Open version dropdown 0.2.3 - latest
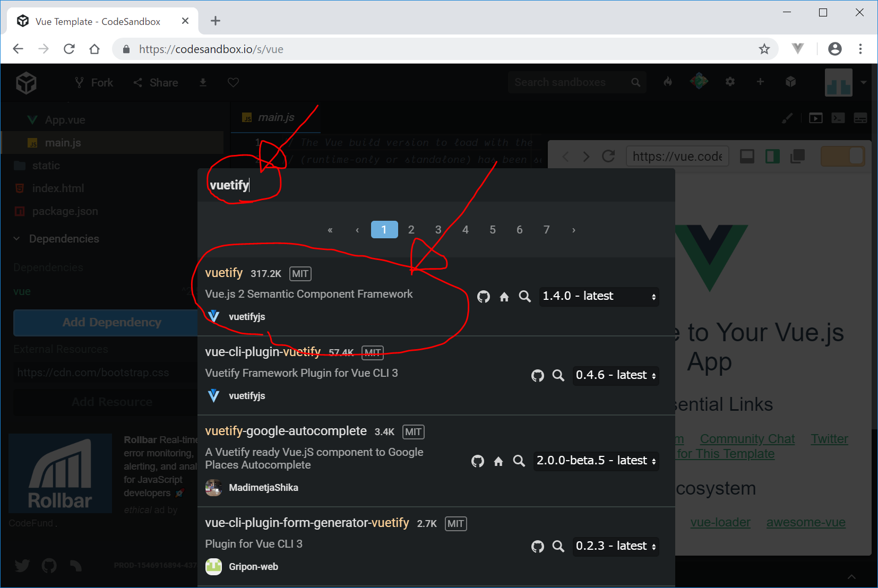This screenshot has height=588, width=878. 616,546
